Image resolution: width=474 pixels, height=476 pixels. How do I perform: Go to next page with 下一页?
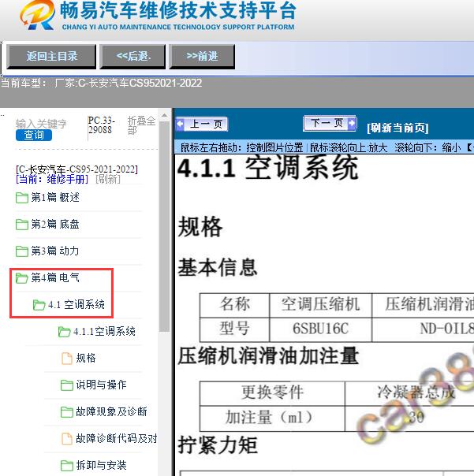[330, 123]
